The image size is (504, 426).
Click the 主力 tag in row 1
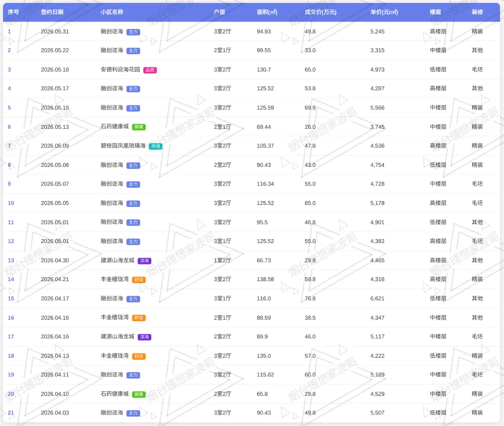click(x=133, y=32)
